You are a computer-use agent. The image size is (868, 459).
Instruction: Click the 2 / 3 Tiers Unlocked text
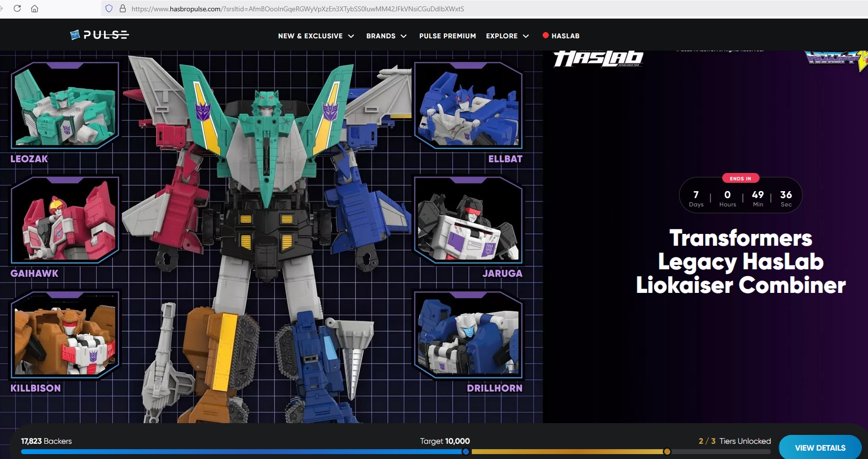point(735,441)
